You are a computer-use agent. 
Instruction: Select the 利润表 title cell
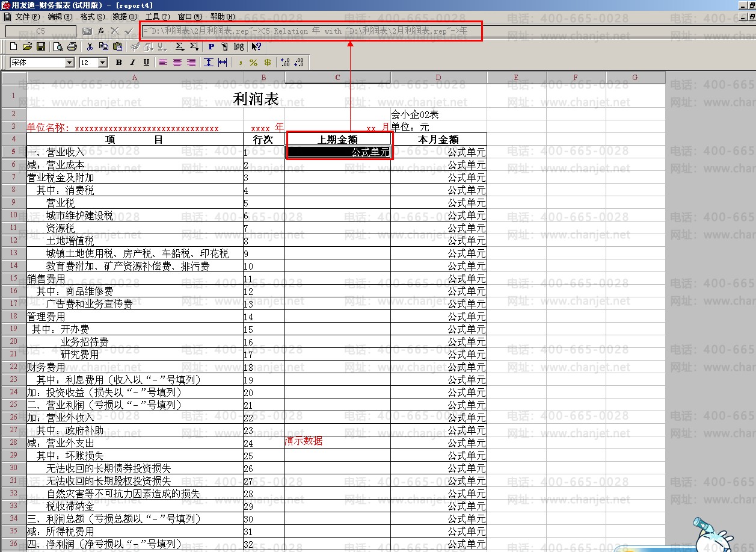click(256, 99)
